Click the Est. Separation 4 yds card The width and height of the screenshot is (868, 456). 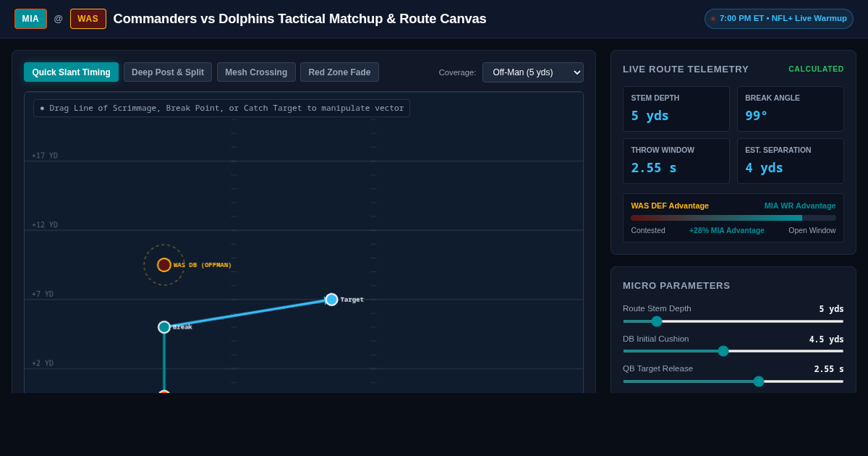click(791, 161)
